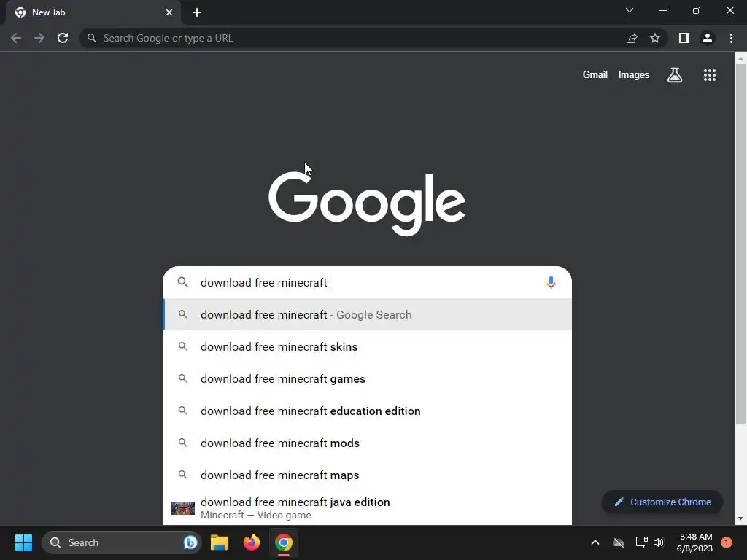Screen dimensions: 747x560
Task: Launch Firefox from the taskbar
Action: click(252, 542)
